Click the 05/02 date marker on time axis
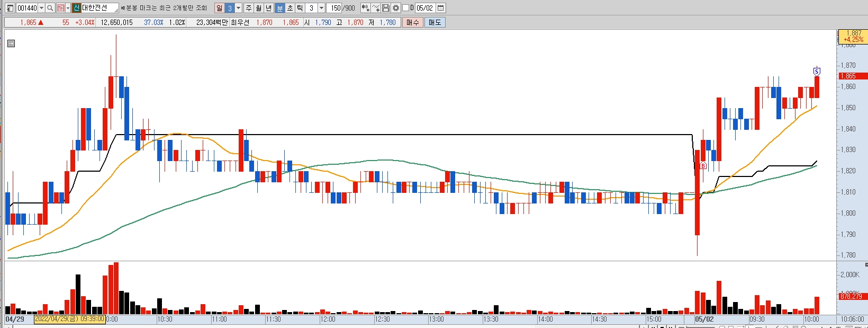Viewport: 868px width, 328px height. (704, 319)
